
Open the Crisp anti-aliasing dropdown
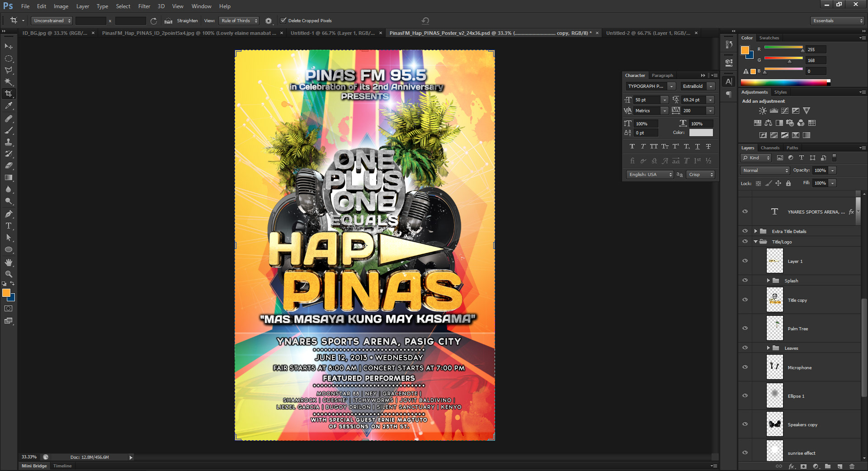700,175
